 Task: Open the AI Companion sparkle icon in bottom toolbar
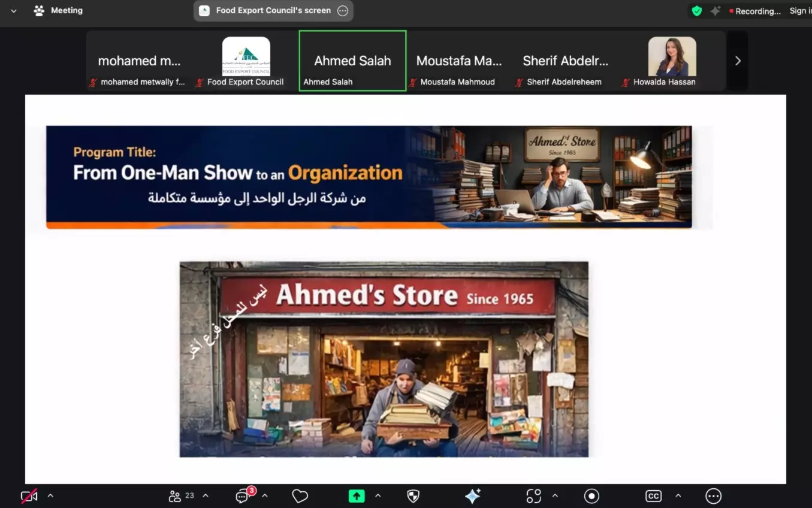coord(472,496)
